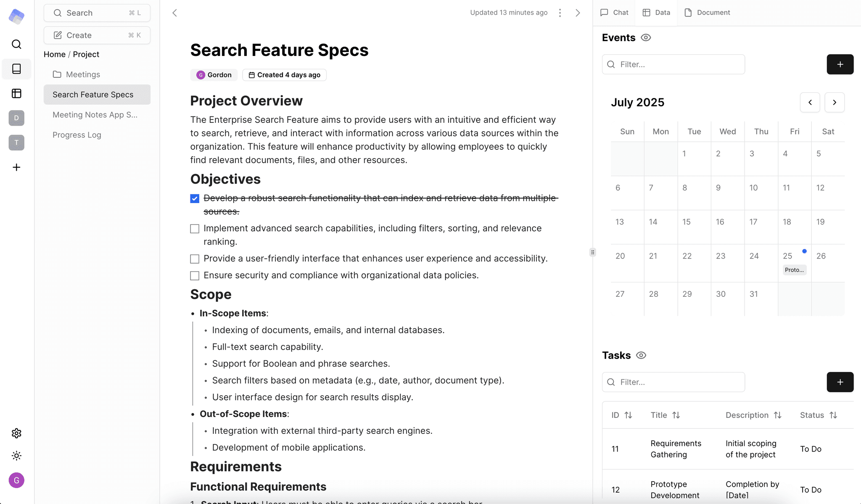Go to Project breadcrumb
The width and height of the screenshot is (861, 504).
point(86,54)
